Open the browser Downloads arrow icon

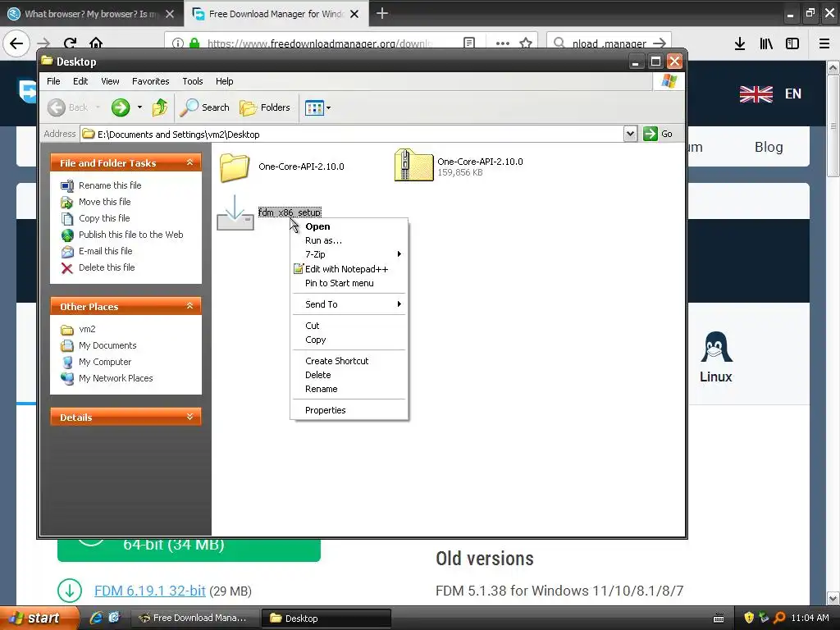[740, 43]
